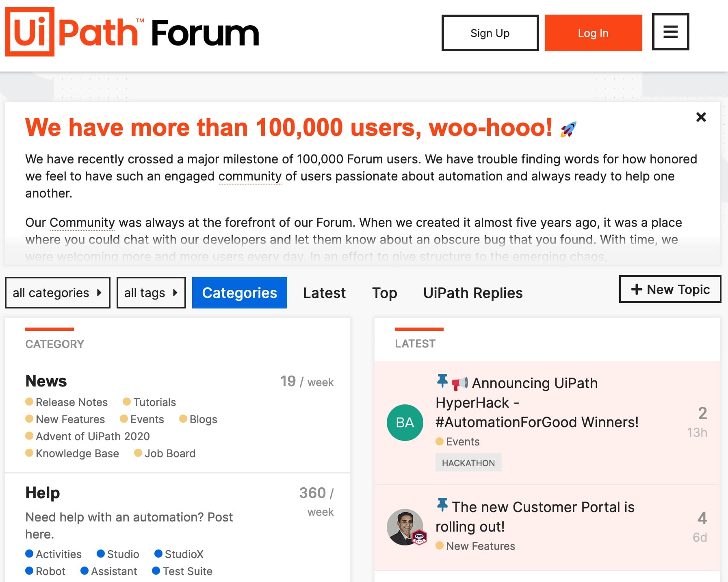Image resolution: width=728 pixels, height=582 pixels.
Task: Click the pin icon on the HyperHack topic
Action: pyautogui.click(x=442, y=381)
